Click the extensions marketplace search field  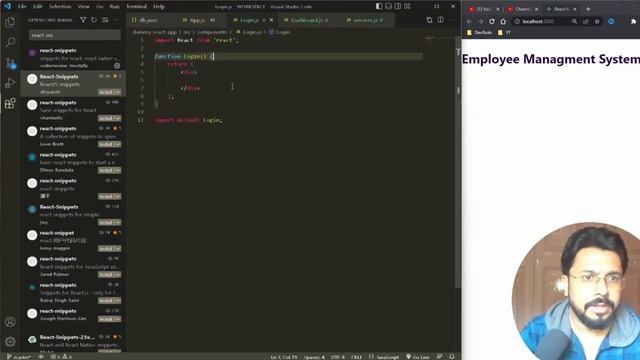tap(75, 35)
